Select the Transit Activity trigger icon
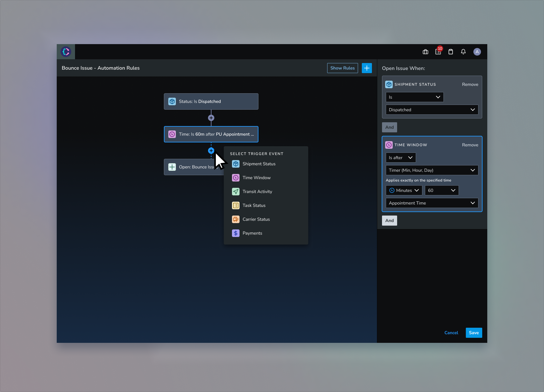 pyautogui.click(x=235, y=191)
